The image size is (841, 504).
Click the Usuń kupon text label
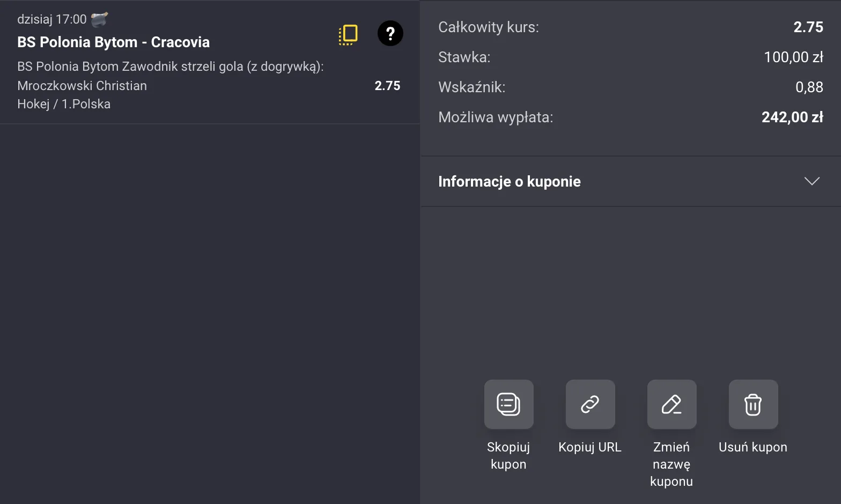pyautogui.click(x=753, y=447)
